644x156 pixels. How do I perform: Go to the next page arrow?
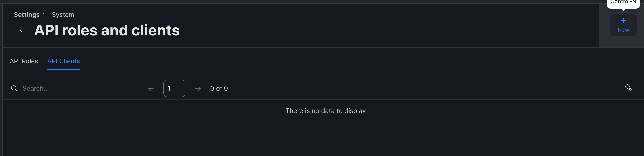click(198, 89)
